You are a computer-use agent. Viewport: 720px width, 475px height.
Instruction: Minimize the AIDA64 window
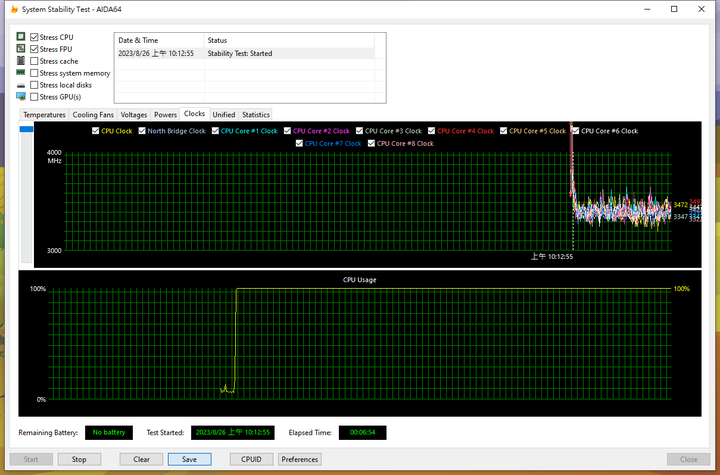647,9
